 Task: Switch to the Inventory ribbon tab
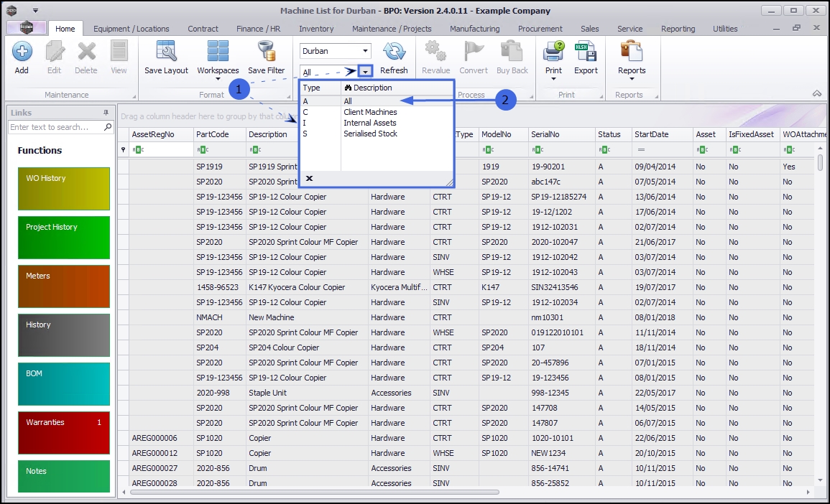point(316,29)
